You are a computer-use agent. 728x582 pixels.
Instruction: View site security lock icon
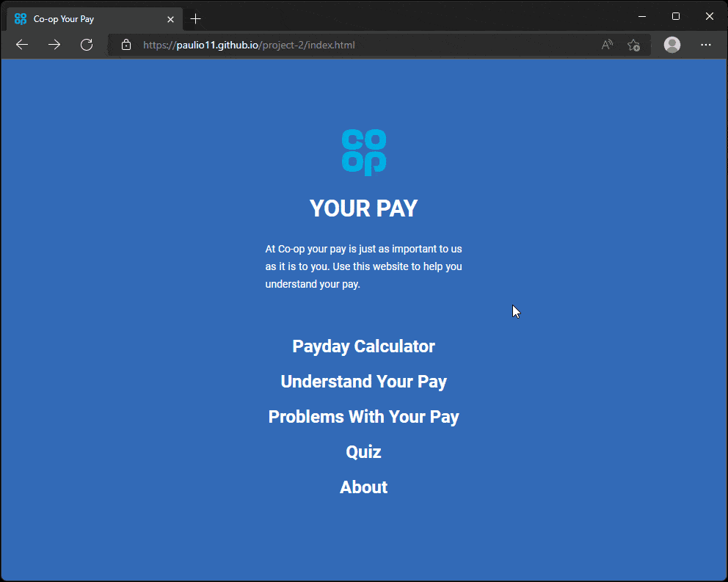(125, 45)
